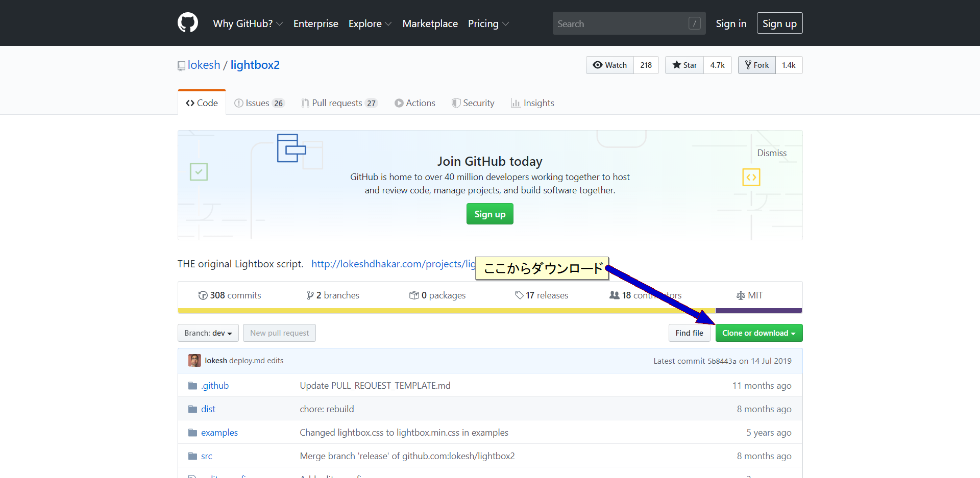980x478 pixels.
Task: Open 'Update PULL_REQUEST_TEMPLATE.md' commit message
Action: pyautogui.click(x=375, y=386)
